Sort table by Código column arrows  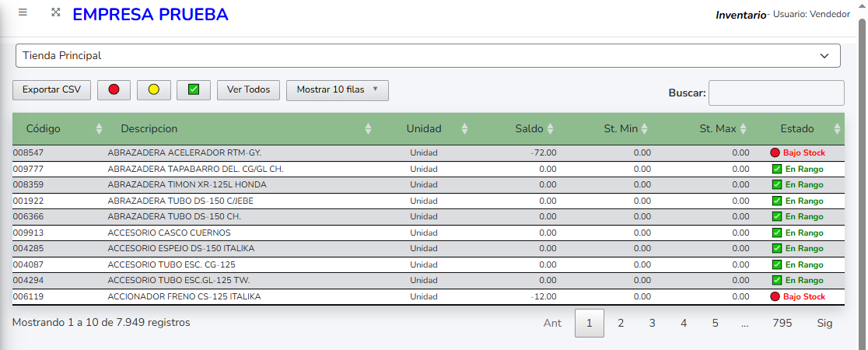tap(99, 129)
